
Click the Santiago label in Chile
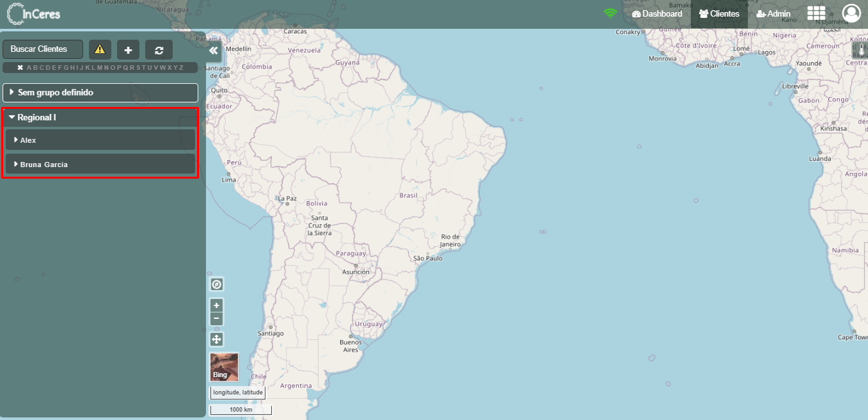[270, 334]
